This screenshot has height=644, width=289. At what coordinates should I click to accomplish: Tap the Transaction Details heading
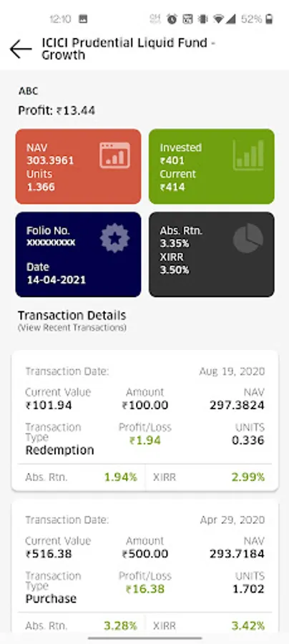[72, 316]
